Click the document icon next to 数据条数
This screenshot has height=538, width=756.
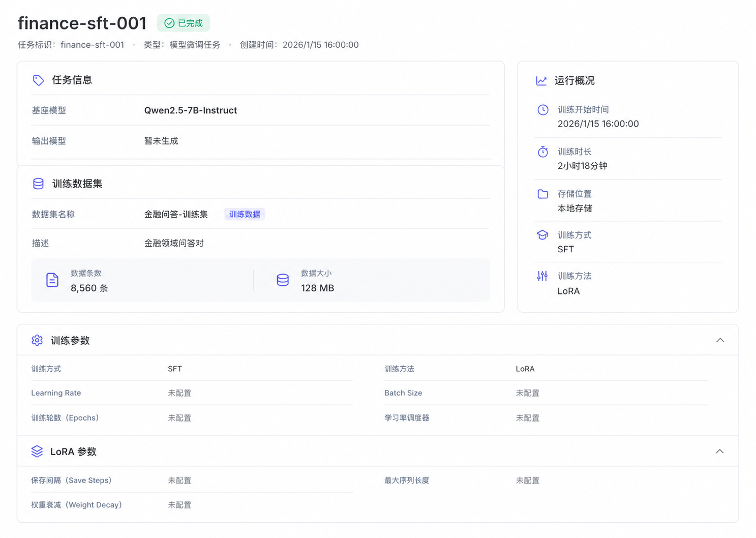52,280
